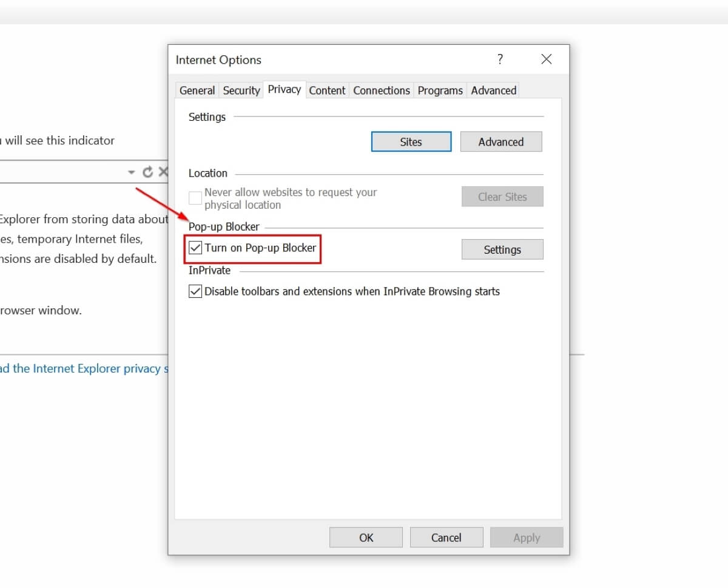Screen dimensions: 728x588
Task: Click the stop loading X icon
Action: [x=163, y=171]
